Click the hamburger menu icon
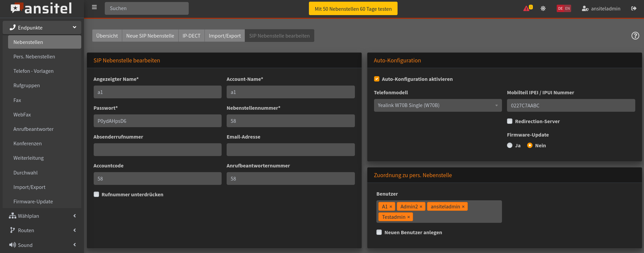Image resolution: width=644 pixels, height=253 pixels. point(94,7)
